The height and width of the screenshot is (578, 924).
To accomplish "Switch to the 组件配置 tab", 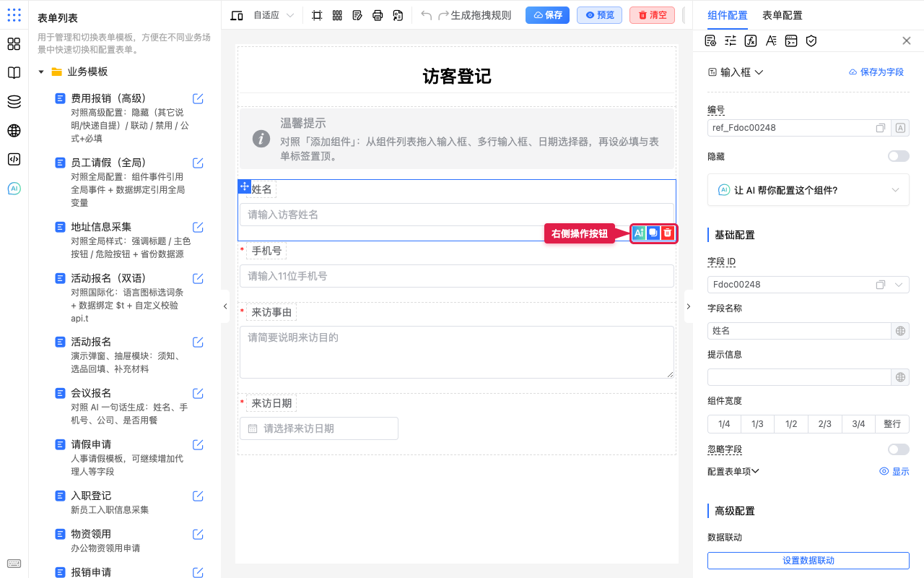I will click(728, 15).
